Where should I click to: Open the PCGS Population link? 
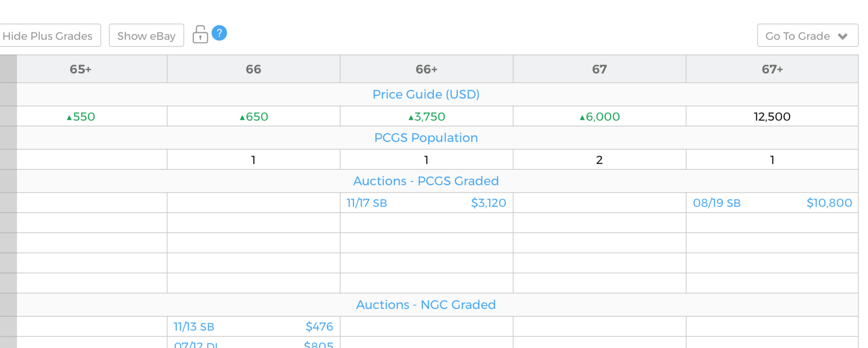426,138
